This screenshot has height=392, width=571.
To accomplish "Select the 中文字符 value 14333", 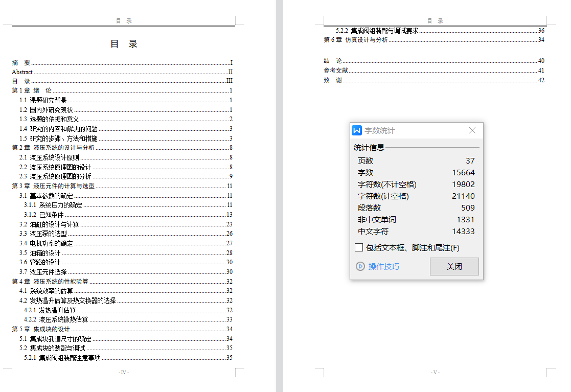I will pos(463,231).
